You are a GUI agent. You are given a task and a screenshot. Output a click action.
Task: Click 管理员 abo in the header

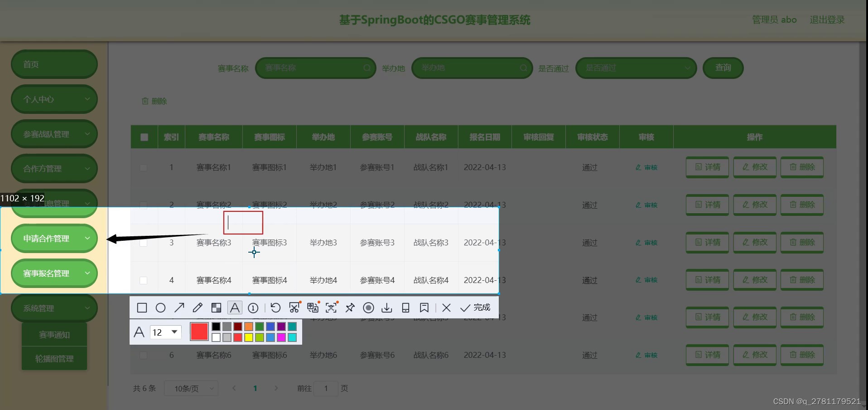pyautogui.click(x=774, y=20)
